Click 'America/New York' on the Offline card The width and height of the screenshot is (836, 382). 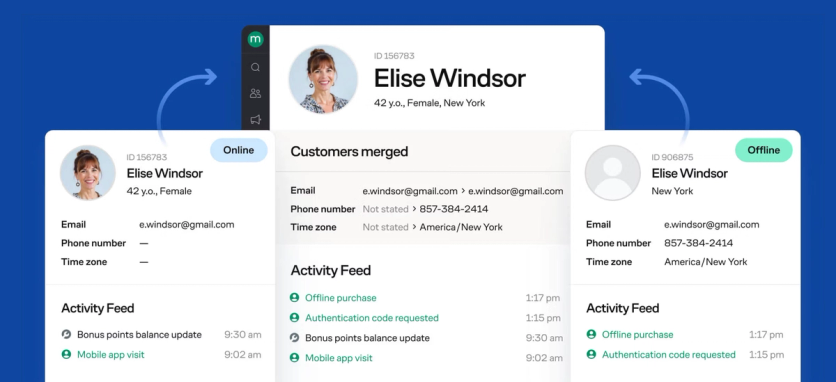tap(705, 262)
